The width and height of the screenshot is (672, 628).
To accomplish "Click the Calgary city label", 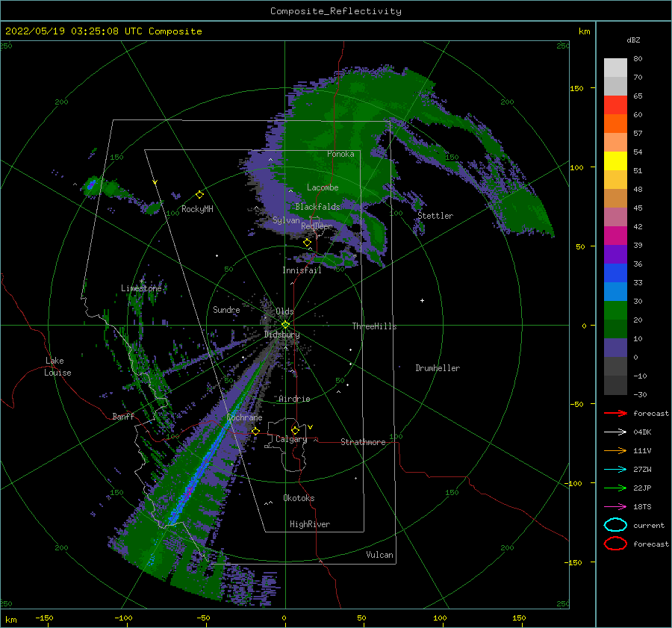I will [x=291, y=439].
